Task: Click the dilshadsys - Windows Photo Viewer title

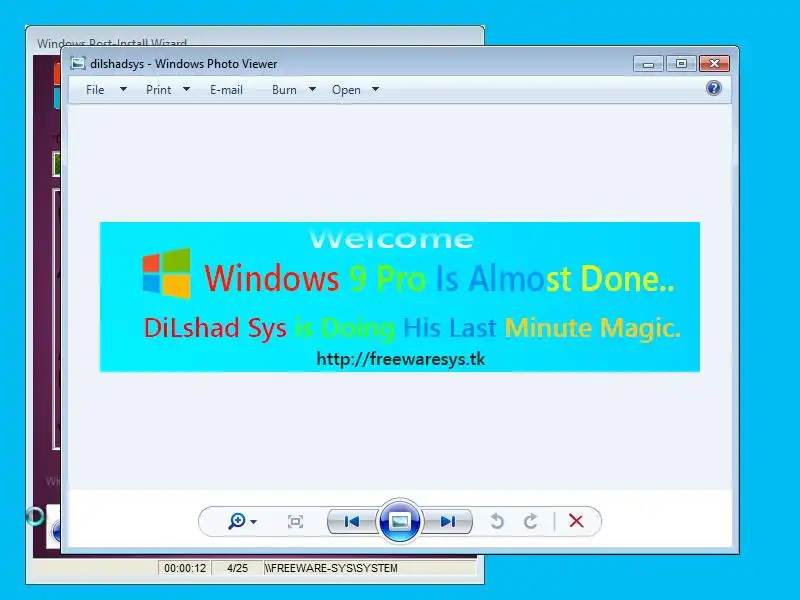Action: pyautogui.click(x=184, y=64)
